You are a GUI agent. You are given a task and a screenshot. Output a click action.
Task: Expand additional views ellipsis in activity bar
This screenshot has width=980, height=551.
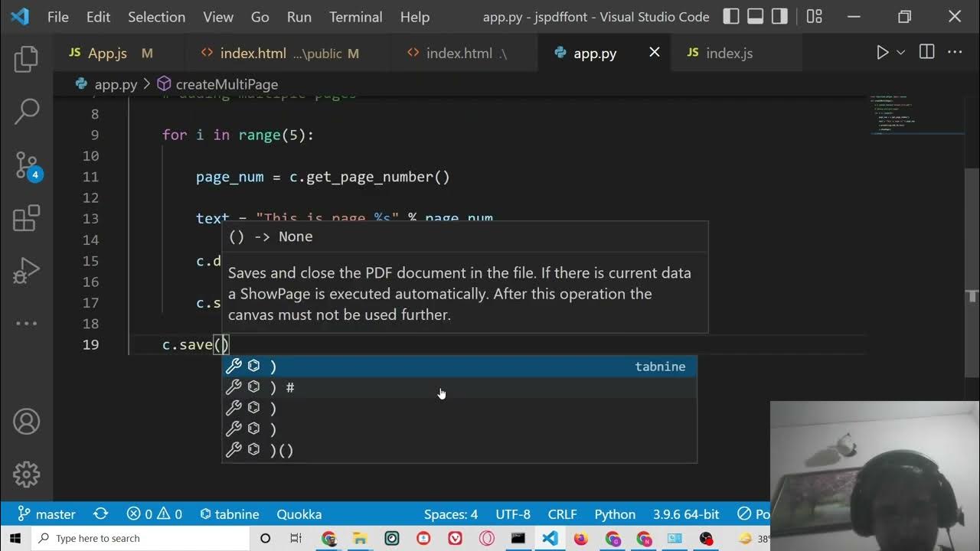[26, 323]
